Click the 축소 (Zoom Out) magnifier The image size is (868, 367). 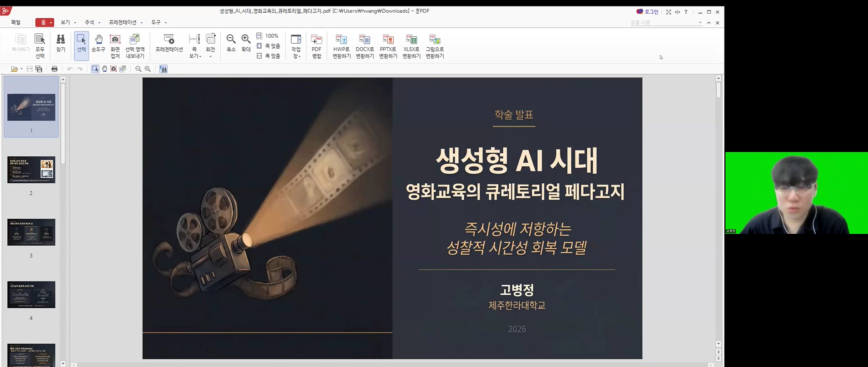(231, 43)
